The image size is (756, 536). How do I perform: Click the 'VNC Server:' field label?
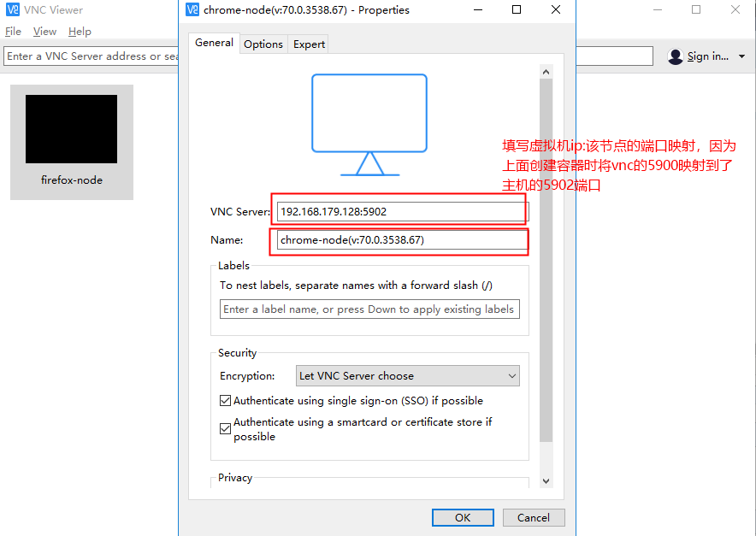tap(240, 212)
